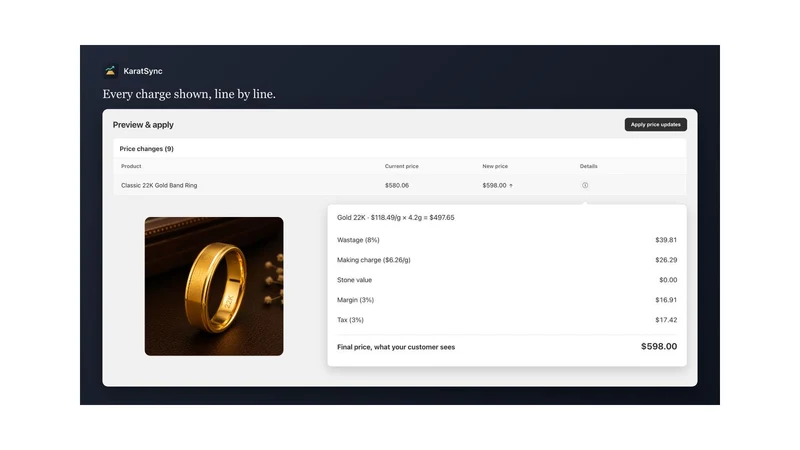Click the stone value amount $0.00
The width and height of the screenshot is (800, 450).
668,280
